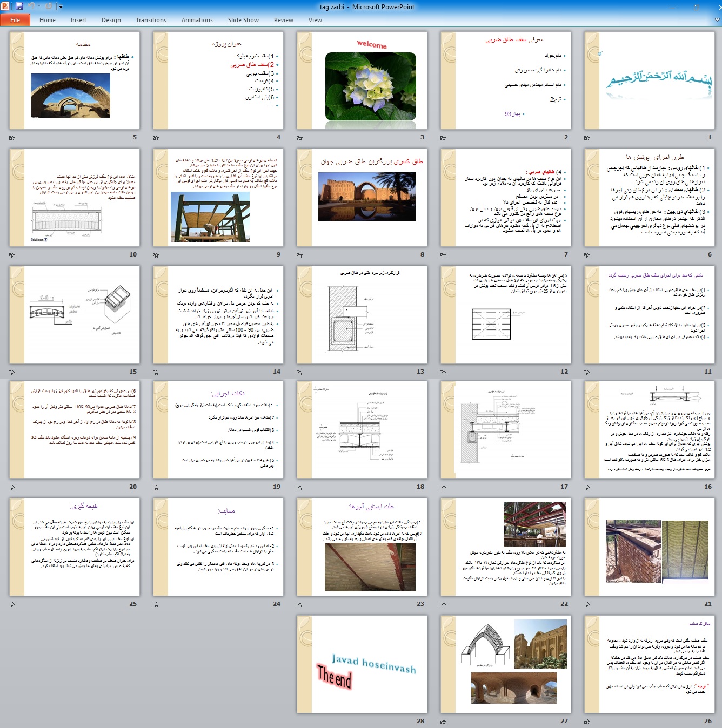Click transition star icon under slide 25
Viewport: 722px width, 728px height.
pos(12,605)
